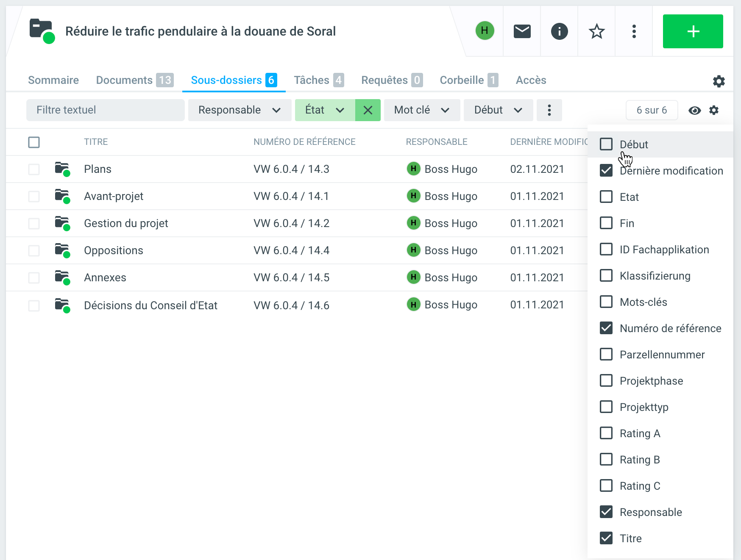Open the dossier info icon
The width and height of the screenshot is (741, 560).
559,31
